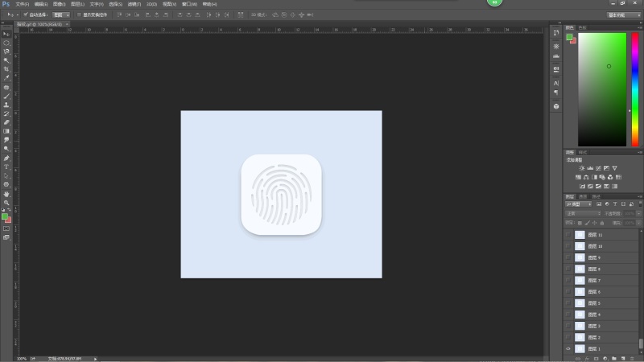Open layer filter type dropdown
644x362 pixels.
tap(579, 204)
